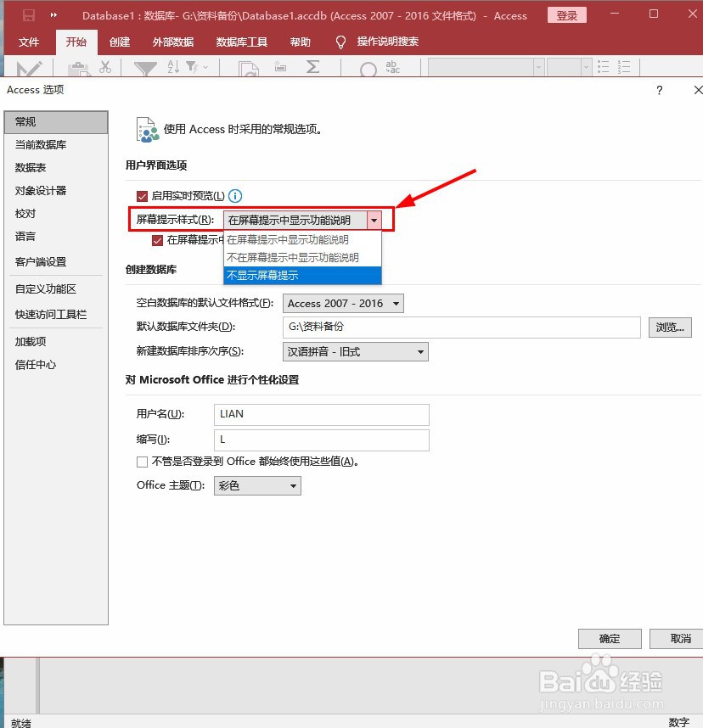Switch to the 开始 ribbon tab
Viewport: 703px width, 728px height.
coord(76,42)
